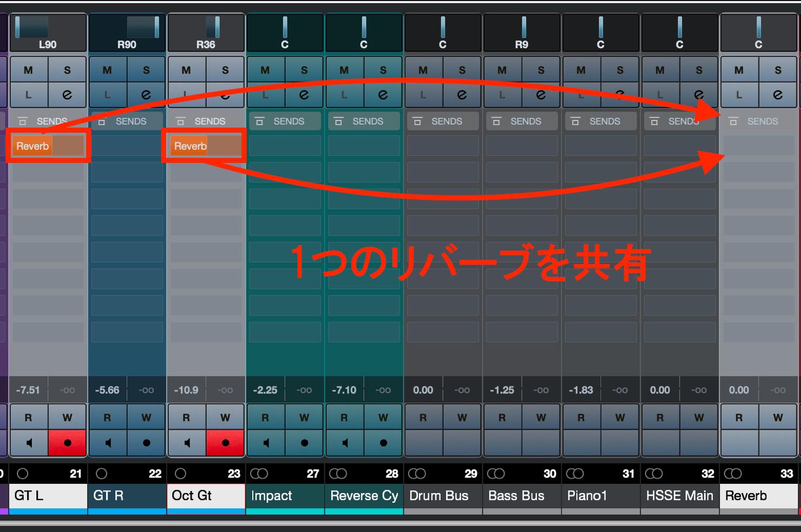Click the stereo icon on Reverse Cy
The width and height of the screenshot is (801, 532).
(338, 474)
